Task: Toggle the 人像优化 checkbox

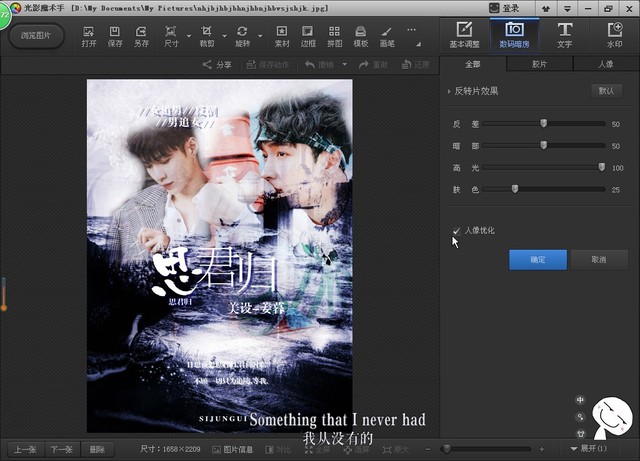Action: (x=457, y=231)
